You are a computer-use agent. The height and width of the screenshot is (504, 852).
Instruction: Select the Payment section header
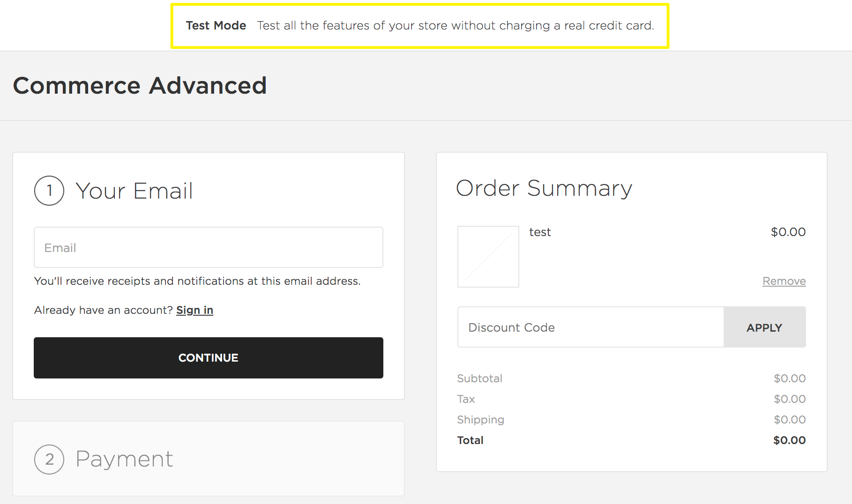pyautogui.click(x=124, y=459)
